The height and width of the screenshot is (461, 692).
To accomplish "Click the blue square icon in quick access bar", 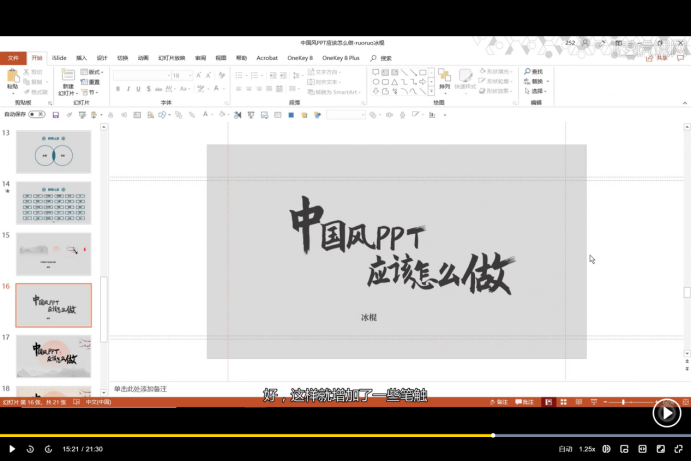I will (291, 115).
